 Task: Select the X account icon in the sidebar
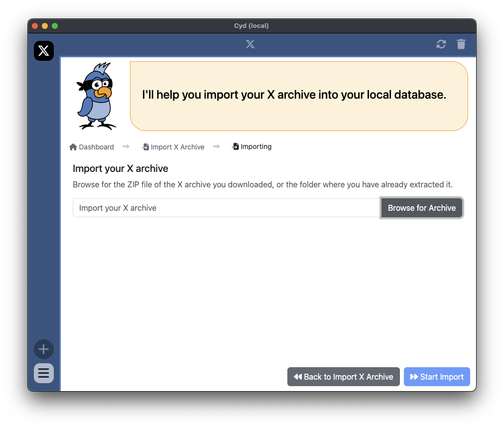point(44,51)
